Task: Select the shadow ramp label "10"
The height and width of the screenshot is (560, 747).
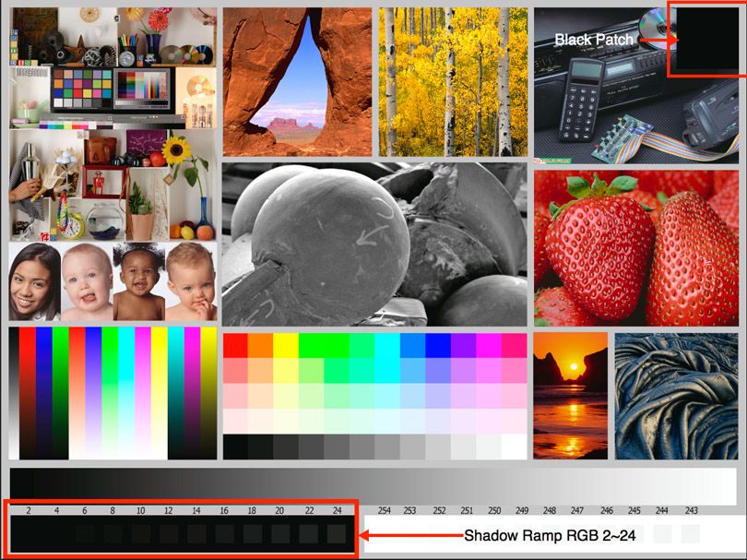Action: tap(140, 510)
